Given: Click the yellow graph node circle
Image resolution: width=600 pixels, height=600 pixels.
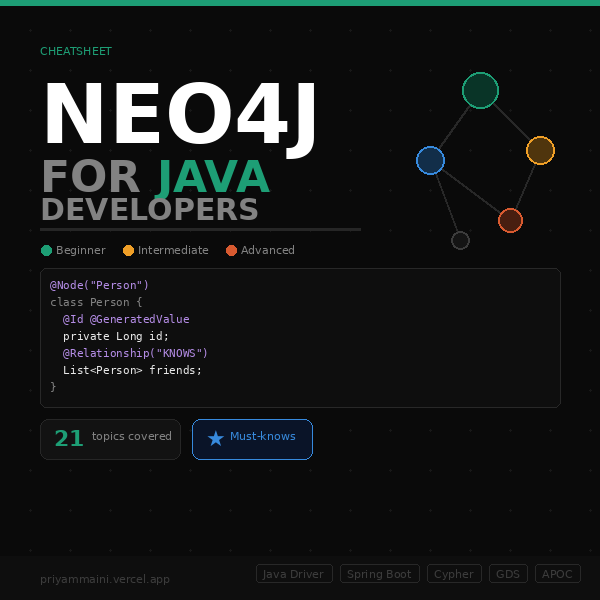Looking at the screenshot, I should 540,150.
